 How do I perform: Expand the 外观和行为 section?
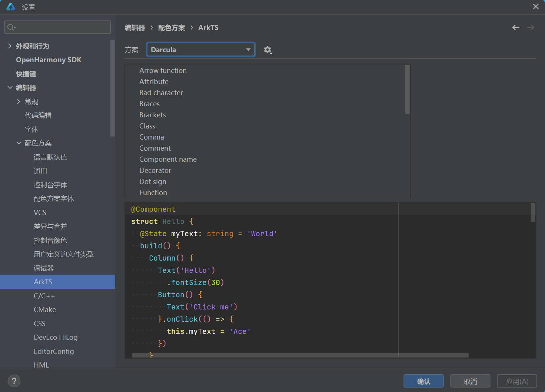(x=10, y=46)
